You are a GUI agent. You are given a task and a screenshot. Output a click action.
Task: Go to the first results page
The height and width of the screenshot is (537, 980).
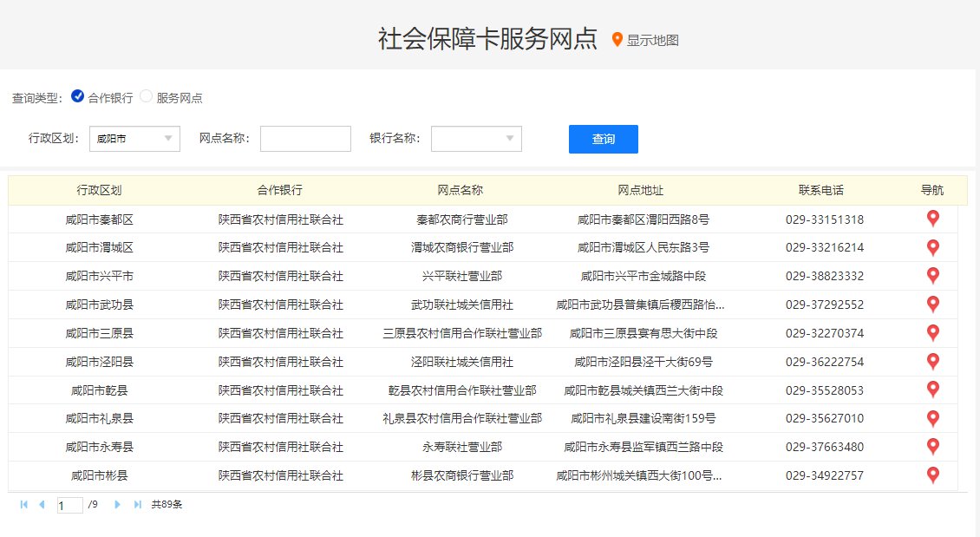tap(23, 504)
